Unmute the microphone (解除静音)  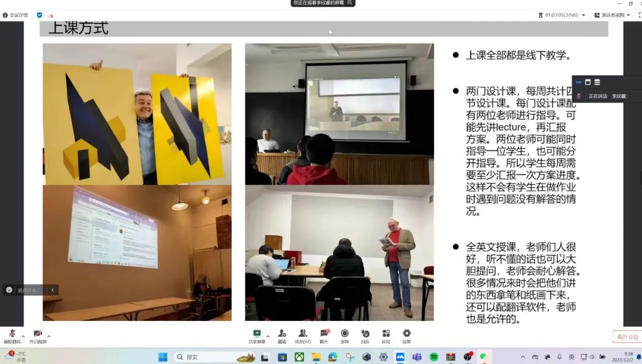[x=12, y=335]
